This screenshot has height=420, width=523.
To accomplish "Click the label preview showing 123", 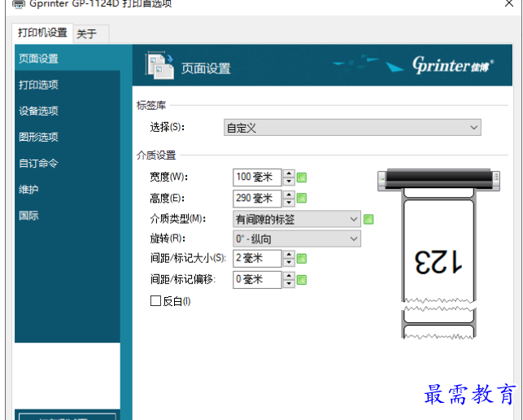I will (438, 262).
